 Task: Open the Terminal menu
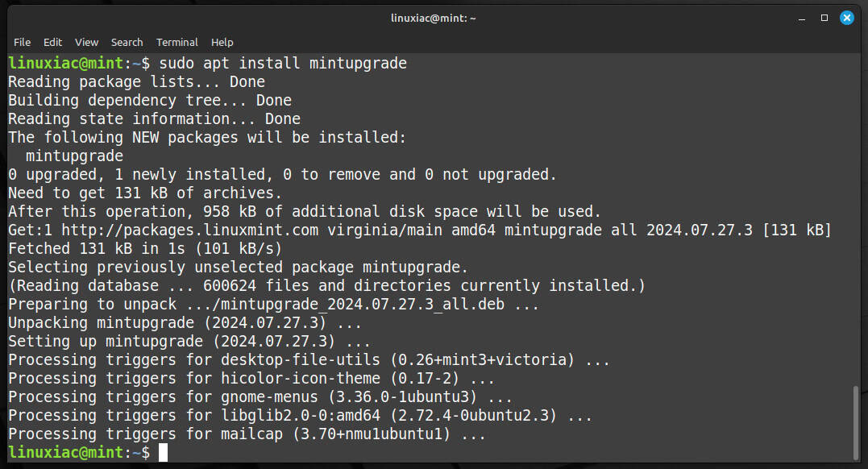pyautogui.click(x=177, y=42)
